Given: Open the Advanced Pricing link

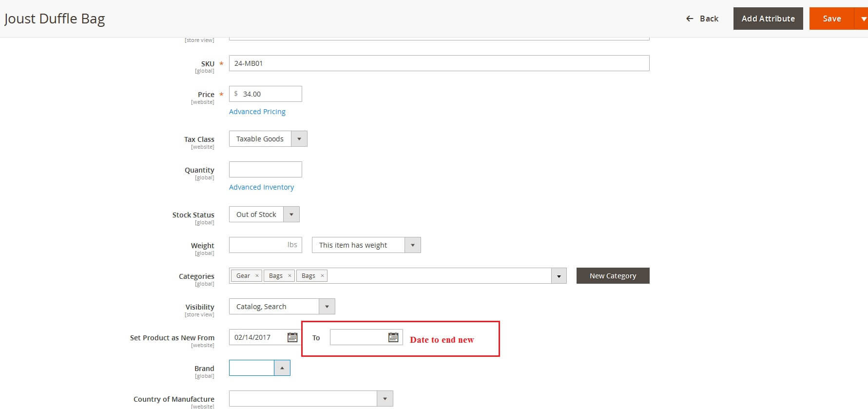Looking at the screenshot, I should 257,112.
